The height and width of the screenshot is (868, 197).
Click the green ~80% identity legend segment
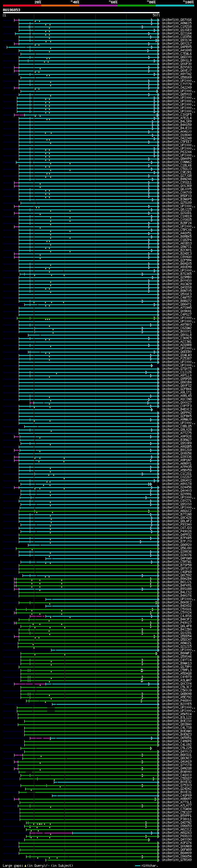click(137, 6)
